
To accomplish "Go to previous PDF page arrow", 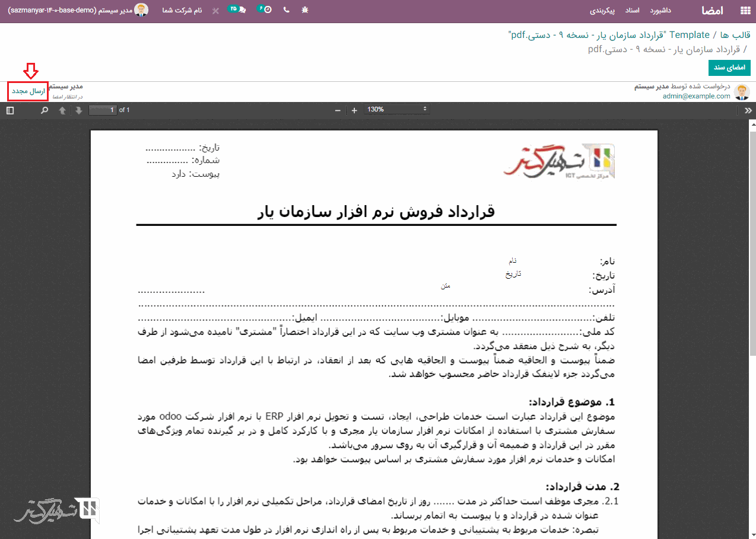I will click(x=62, y=110).
